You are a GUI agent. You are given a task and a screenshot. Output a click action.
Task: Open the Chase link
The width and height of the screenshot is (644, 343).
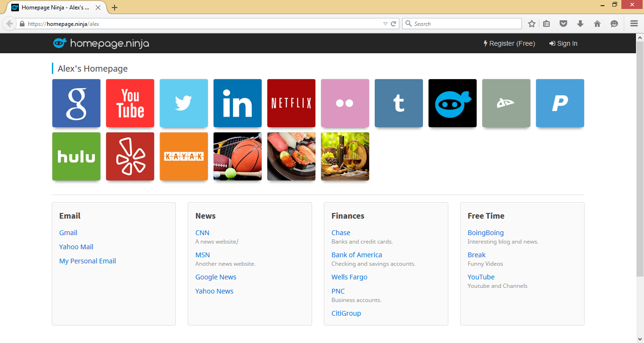pos(341,233)
